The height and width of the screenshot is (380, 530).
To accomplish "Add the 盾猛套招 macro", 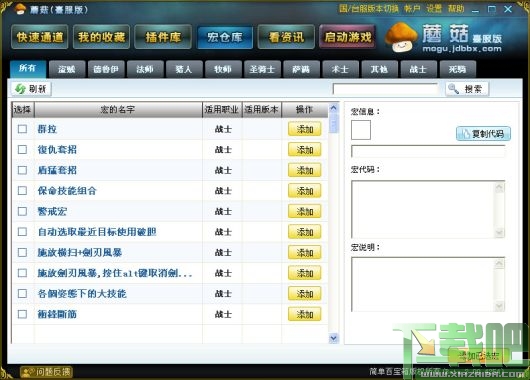I will pos(305,170).
